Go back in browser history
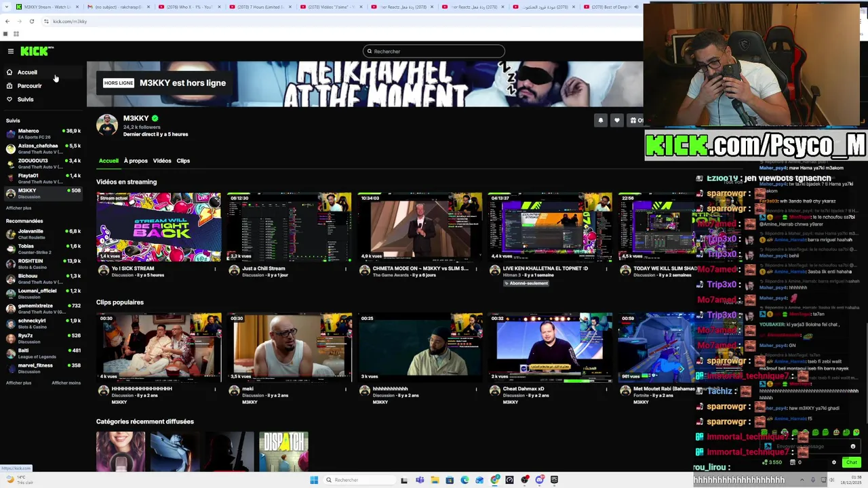 [x=7, y=21]
